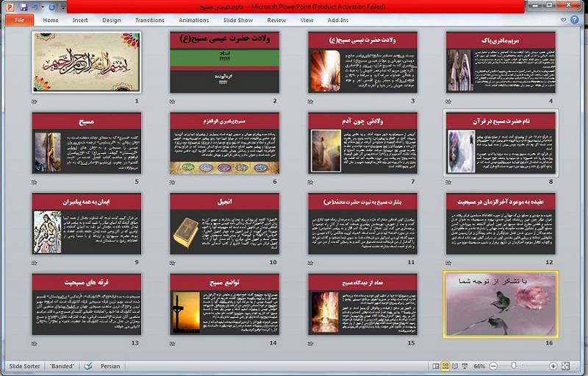This screenshot has height=376, width=588.
Task: Click the Save icon in Quick Access Toolbar
Action: point(24,7)
